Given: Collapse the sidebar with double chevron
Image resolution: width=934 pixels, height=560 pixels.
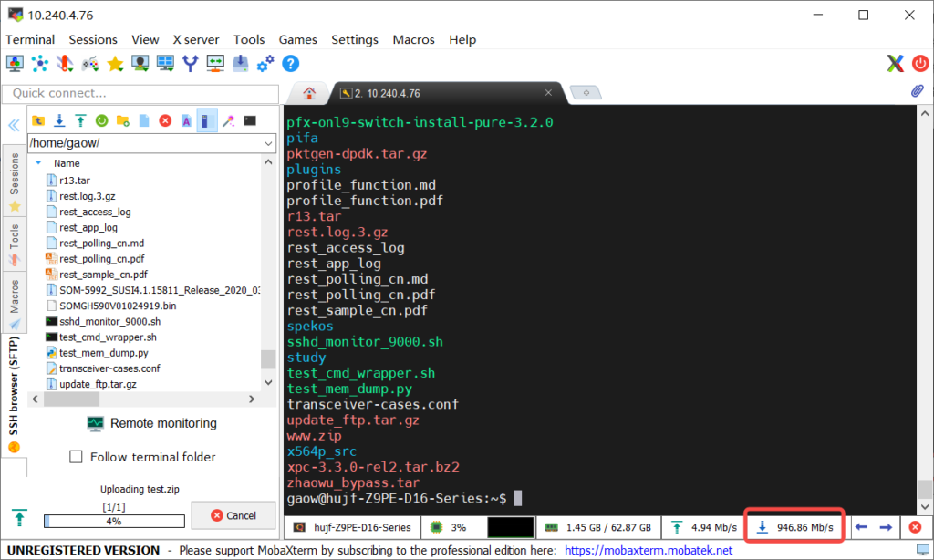Looking at the screenshot, I should click(14, 125).
